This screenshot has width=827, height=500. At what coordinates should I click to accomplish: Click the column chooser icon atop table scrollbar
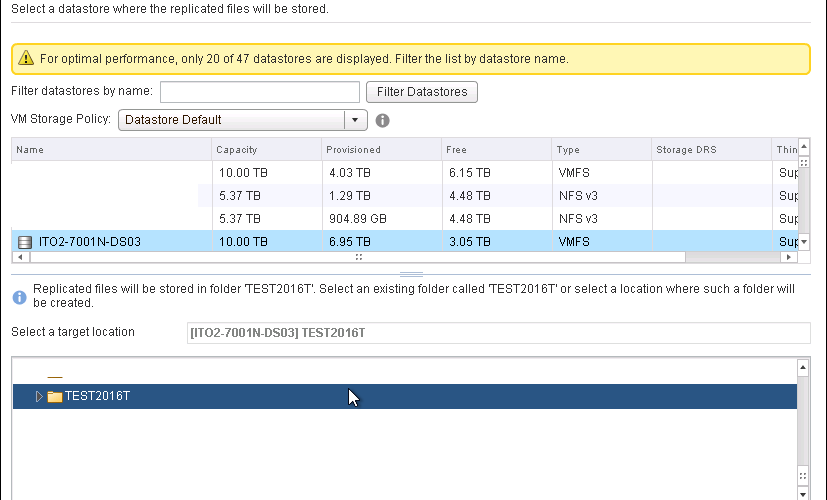(x=804, y=162)
